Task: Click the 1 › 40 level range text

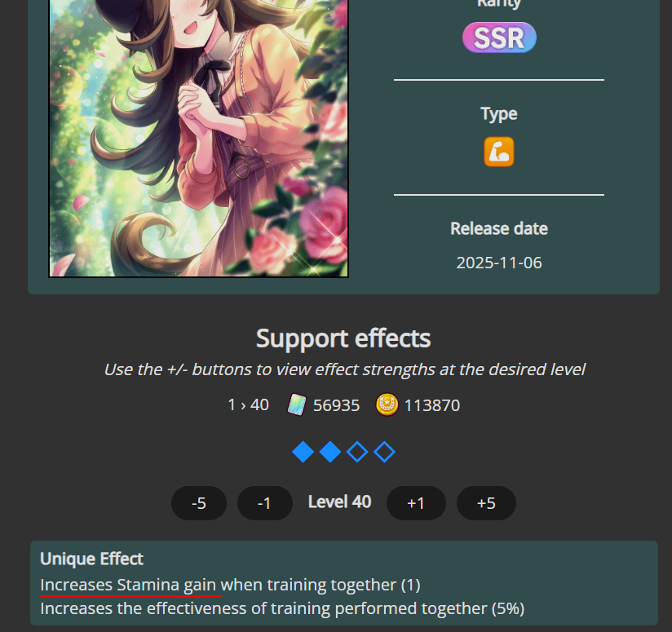Action: pos(249,405)
